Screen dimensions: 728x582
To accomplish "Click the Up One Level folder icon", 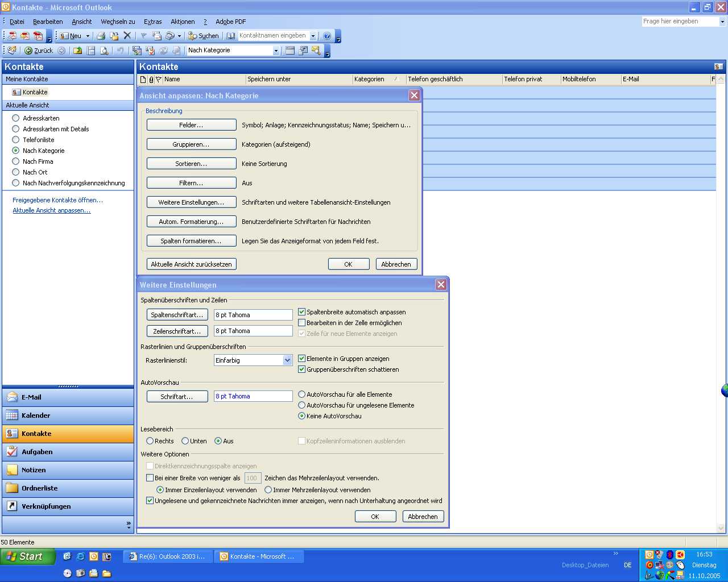I will click(78, 51).
